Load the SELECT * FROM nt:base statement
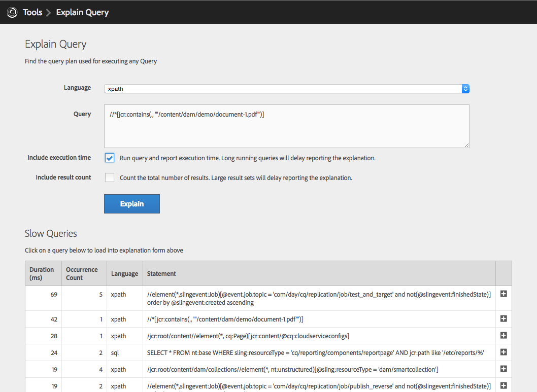Image resolution: width=537 pixels, height=392 pixels. tap(315, 353)
